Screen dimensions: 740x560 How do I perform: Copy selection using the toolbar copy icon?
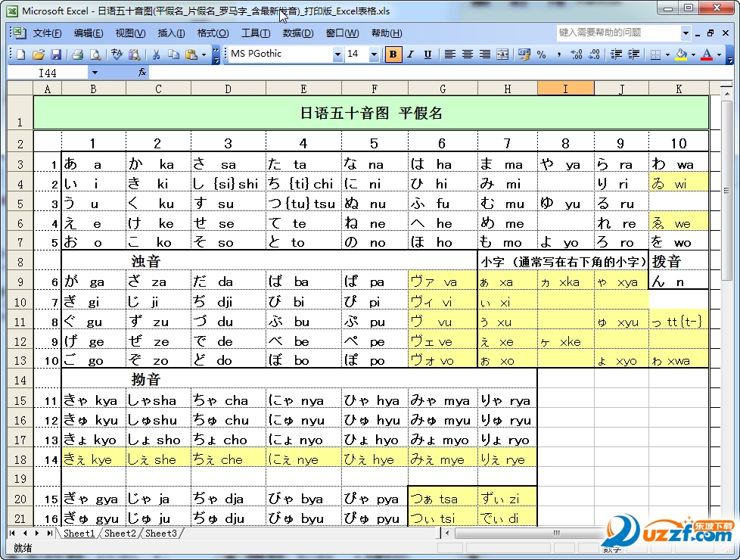(173, 54)
